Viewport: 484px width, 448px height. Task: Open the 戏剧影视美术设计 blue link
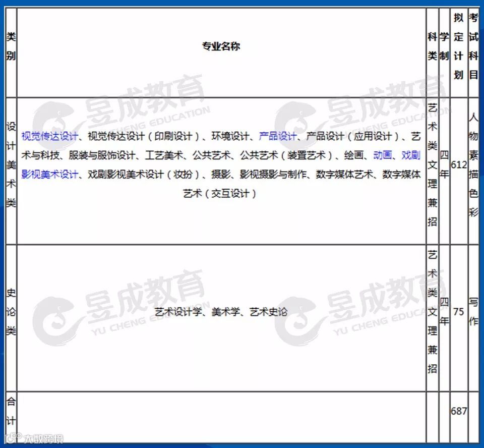tap(50, 174)
